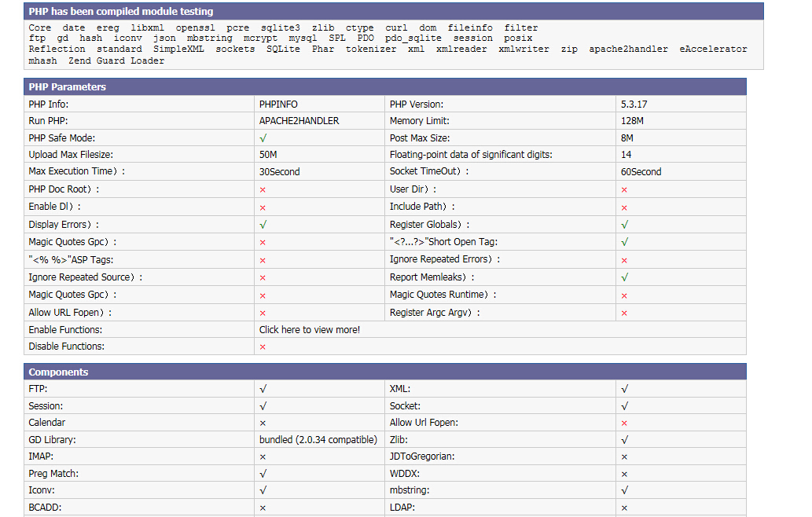Image resolution: width=812 pixels, height=517 pixels.
Task: Open the PHPINFO link
Action: (278, 104)
